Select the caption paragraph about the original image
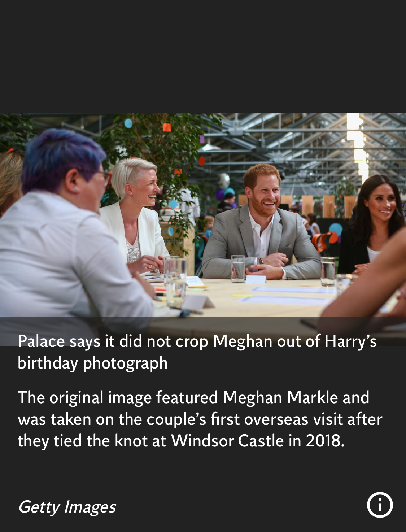The height and width of the screenshot is (532, 406). [x=200, y=419]
